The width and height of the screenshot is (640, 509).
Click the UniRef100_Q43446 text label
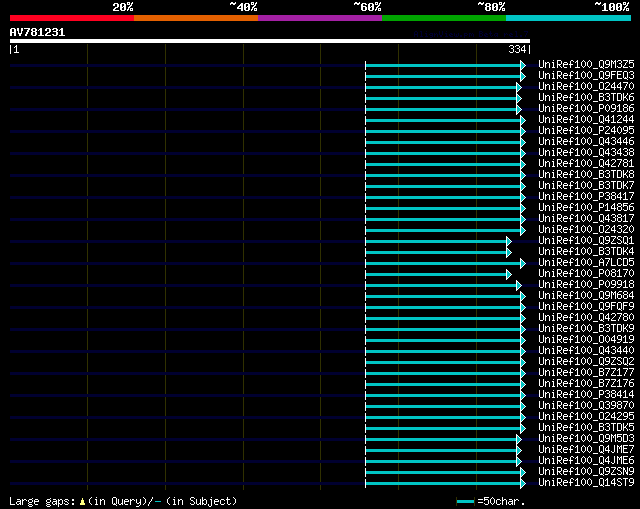point(586,142)
